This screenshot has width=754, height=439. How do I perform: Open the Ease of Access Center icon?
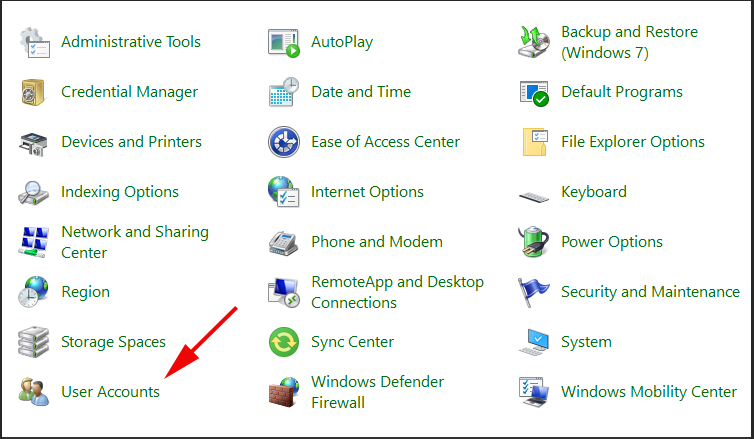(284, 142)
